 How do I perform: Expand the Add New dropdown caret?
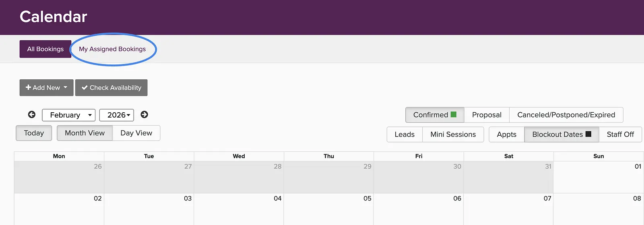(65, 87)
